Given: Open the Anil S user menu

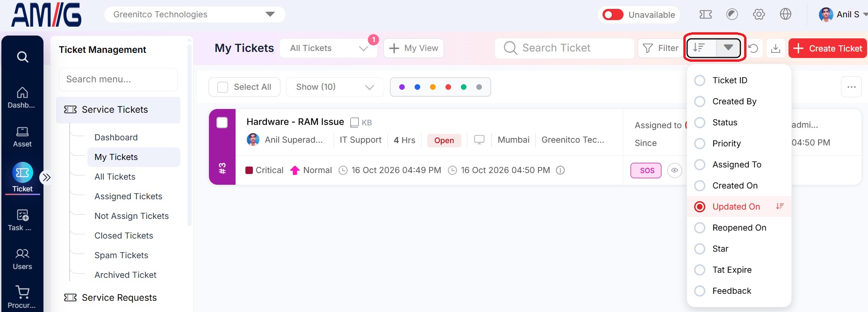Looking at the screenshot, I should (843, 15).
